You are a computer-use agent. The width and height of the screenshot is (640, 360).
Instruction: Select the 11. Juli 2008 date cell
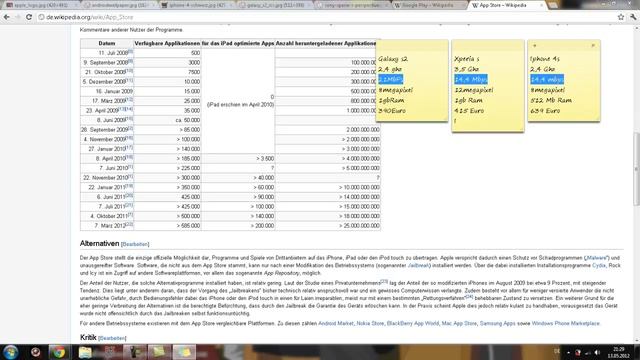tap(107, 53)
